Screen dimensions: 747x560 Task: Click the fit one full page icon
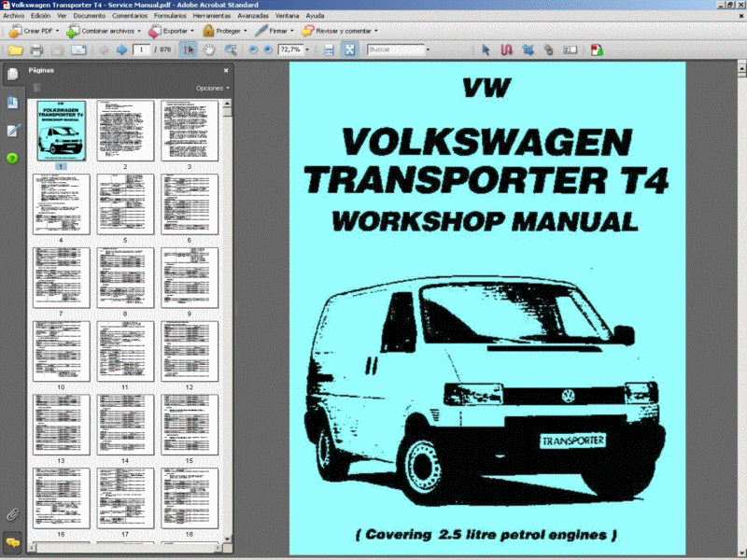click(x=349, y=49)
